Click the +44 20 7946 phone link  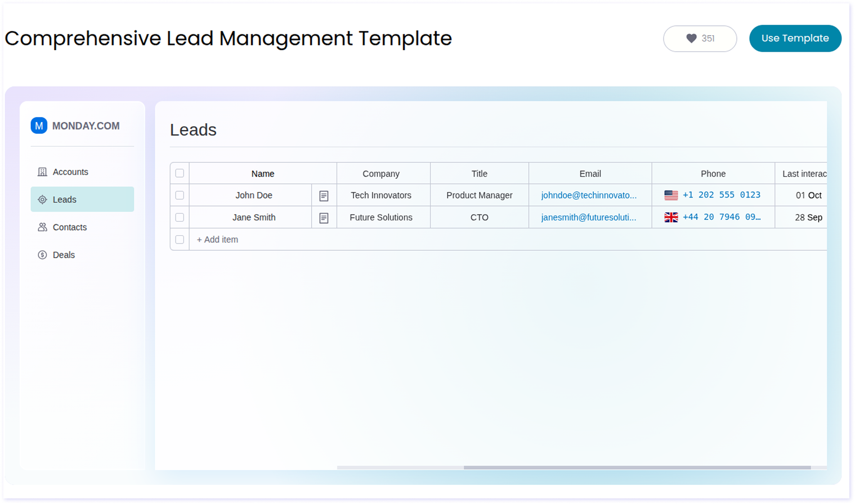[722, 217]
